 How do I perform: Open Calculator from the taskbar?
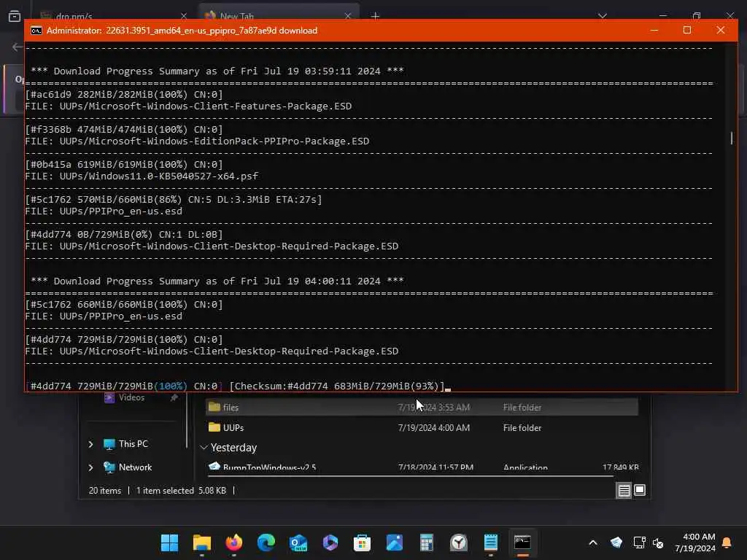click(426, 542)
